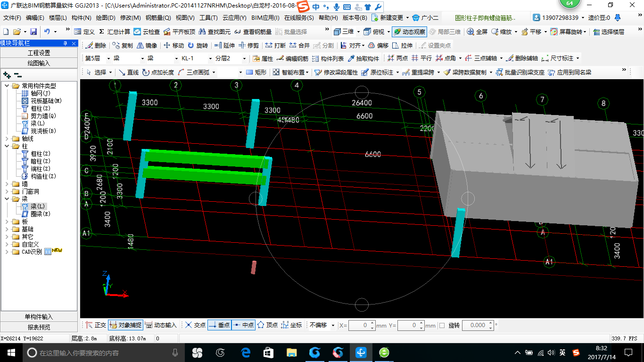Toggle 正交 orthogonal mode
The width and height of the screenshot is (644, 362).
tap(96, 325)
